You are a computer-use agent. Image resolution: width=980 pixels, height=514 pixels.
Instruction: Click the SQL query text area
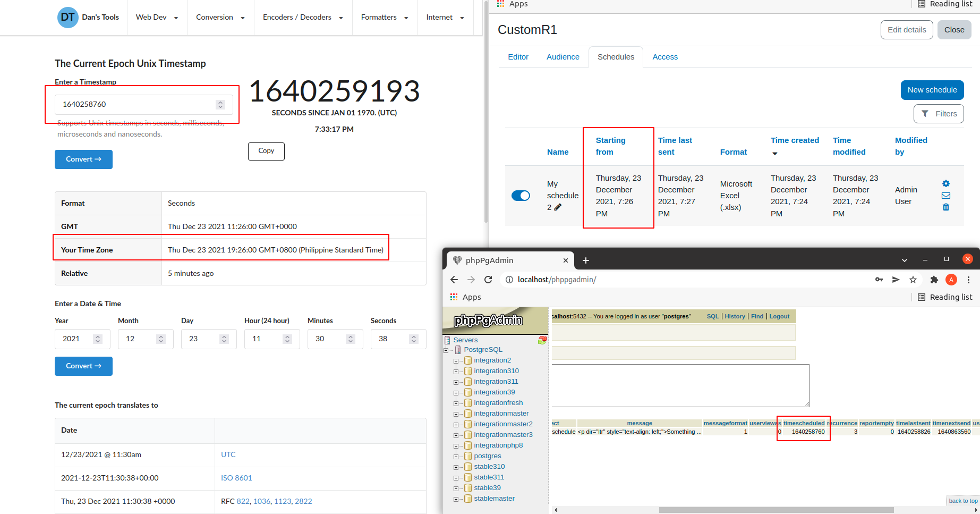(x=680, y=385)
